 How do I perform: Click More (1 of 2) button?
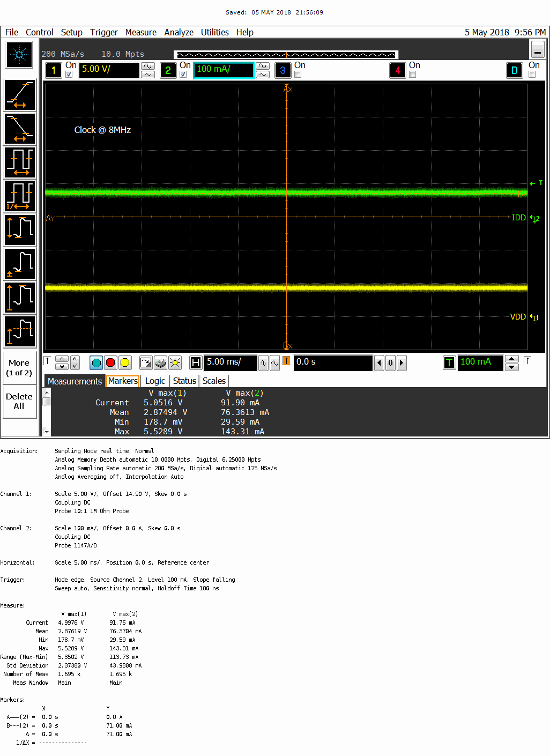coord(19,368)
